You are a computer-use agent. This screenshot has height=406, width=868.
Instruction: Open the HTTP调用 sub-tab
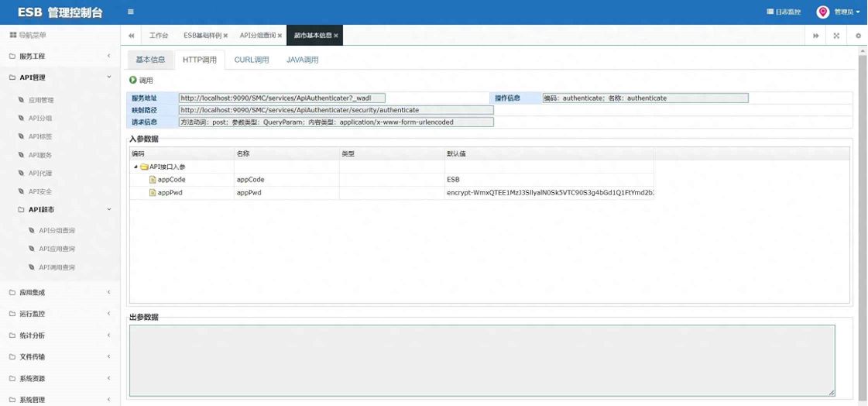point(199,60)
